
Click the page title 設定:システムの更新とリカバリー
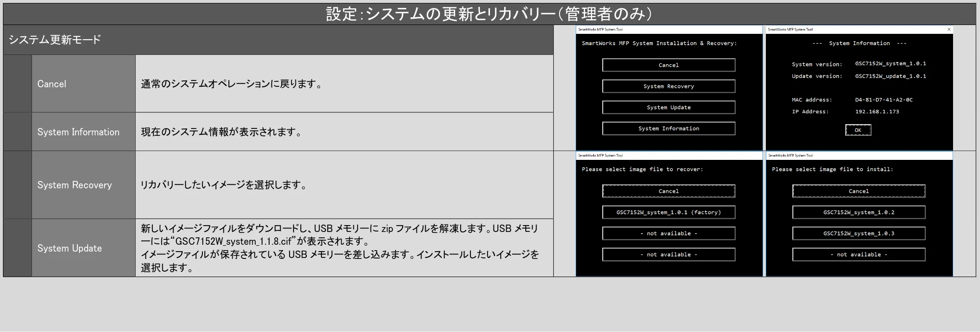tap(490, 14)
